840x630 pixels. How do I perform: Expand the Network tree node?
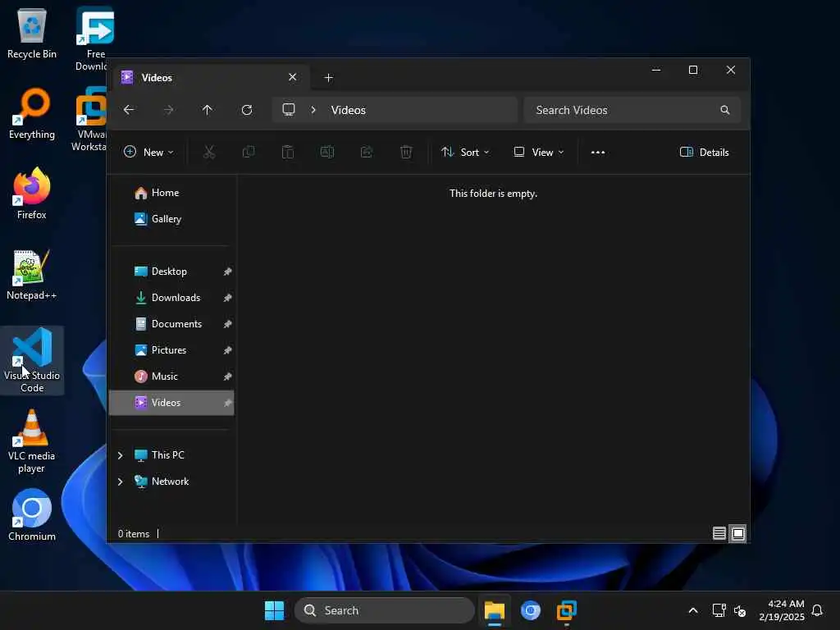120,482
